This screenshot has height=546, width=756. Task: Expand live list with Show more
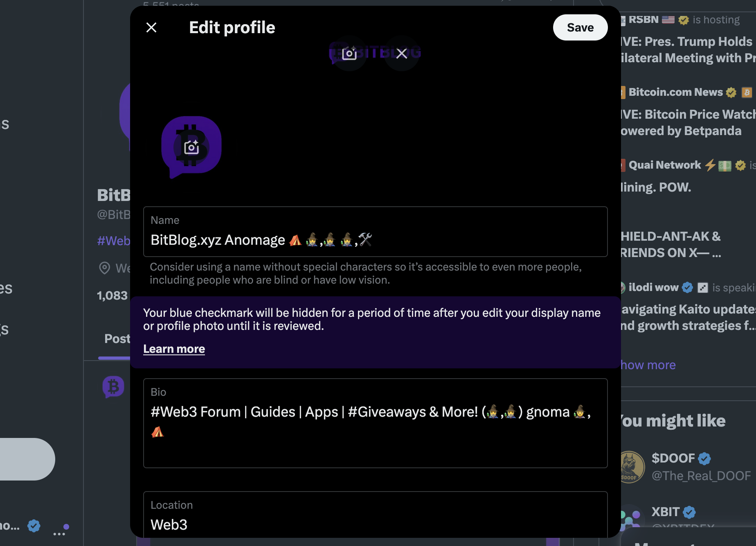(x=648, y=365)
